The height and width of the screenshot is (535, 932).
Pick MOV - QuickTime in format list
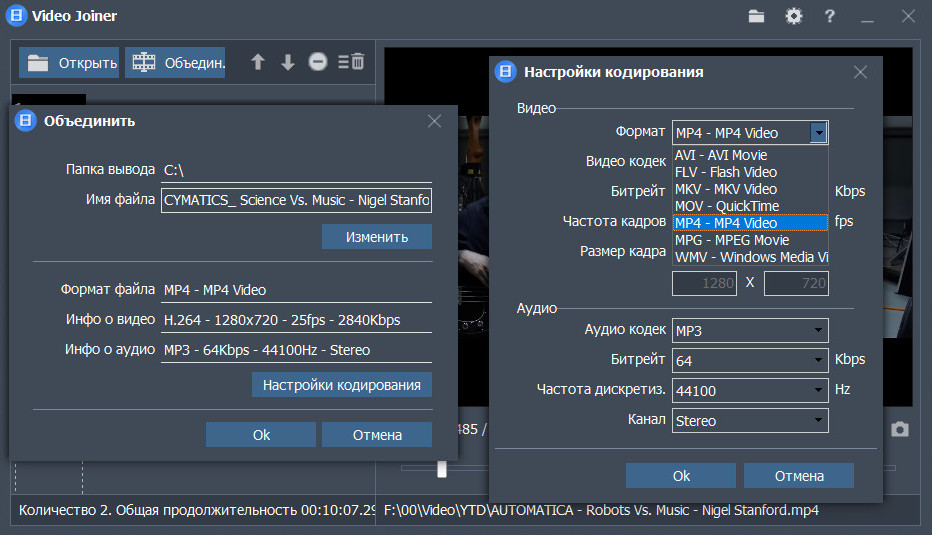[x=727, y=206]
